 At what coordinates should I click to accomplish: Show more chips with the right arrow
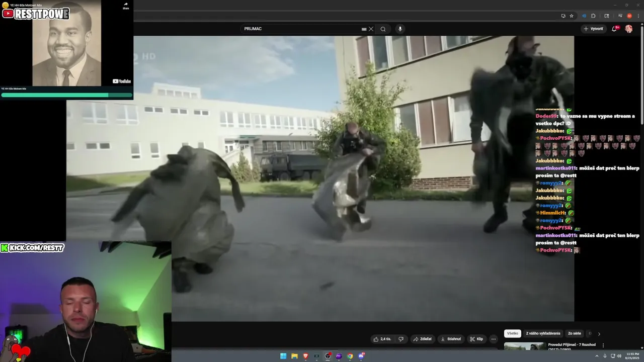[x=599, y=334]
